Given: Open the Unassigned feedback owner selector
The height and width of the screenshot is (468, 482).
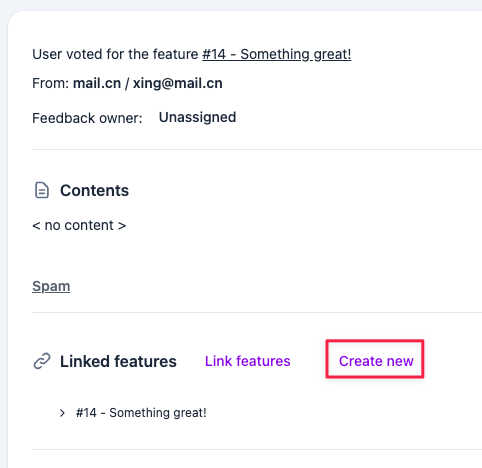Looking at the screenshot, I should (197, 117).
